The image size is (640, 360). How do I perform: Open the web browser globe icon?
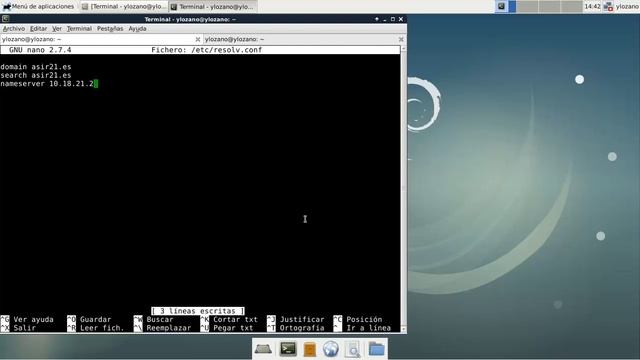click(331, 349)
